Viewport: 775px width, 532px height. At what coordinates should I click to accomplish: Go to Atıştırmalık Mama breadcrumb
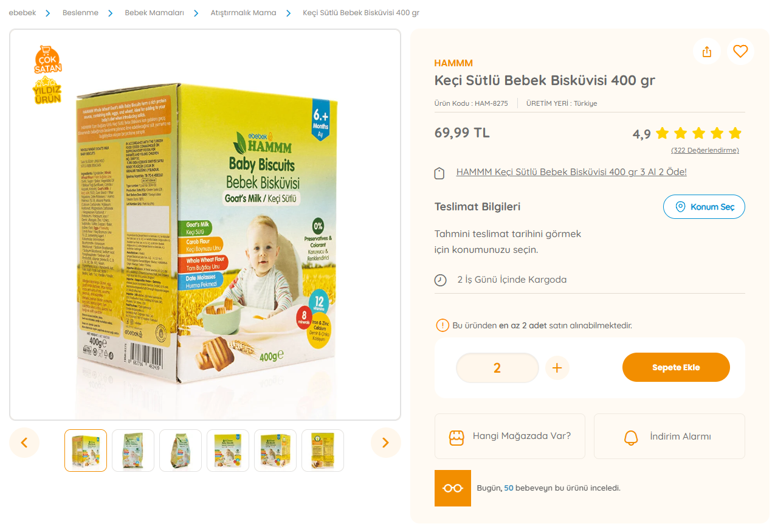tap(243, 13)
